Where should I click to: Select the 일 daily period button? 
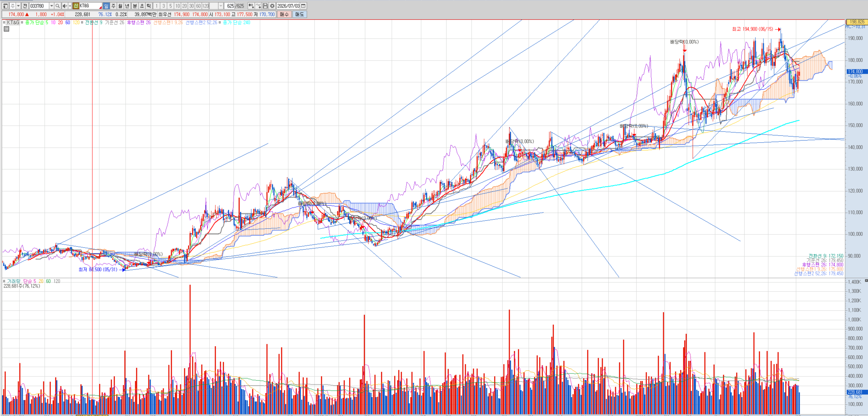[x=106, y=6]
